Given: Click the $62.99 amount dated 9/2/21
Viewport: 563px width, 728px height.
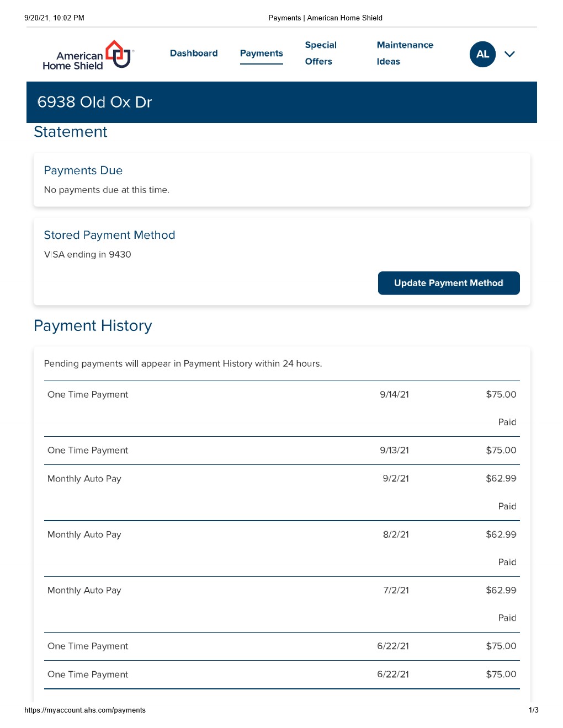Looking at the screenshot, I should [x=501, y=479].
